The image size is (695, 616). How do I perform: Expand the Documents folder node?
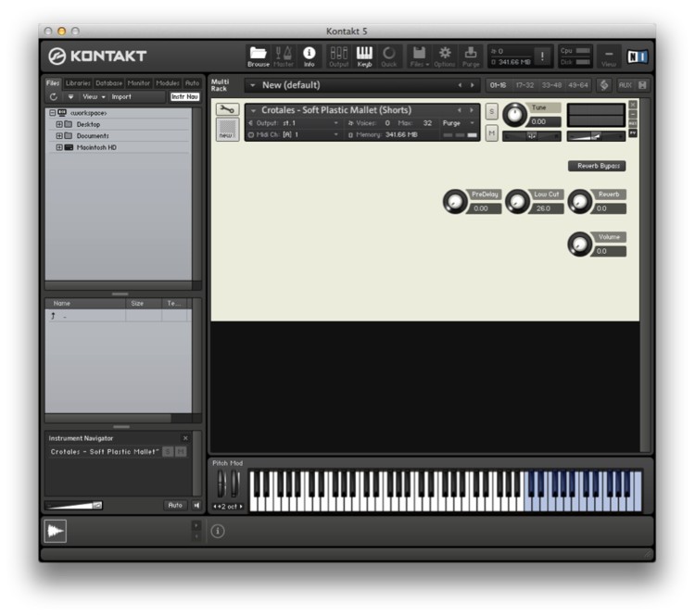coord(59,136)
